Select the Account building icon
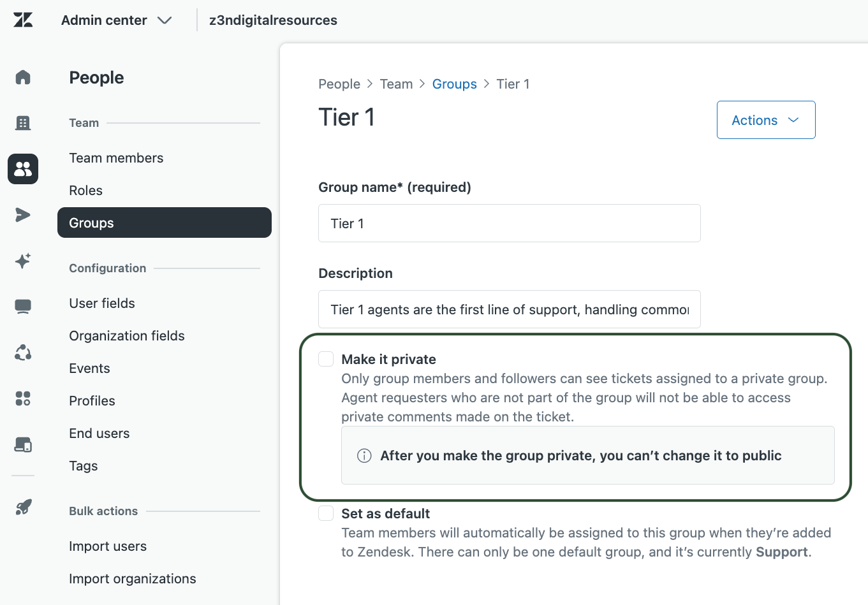The image size is (868, 605). click(x=22, y=122)
